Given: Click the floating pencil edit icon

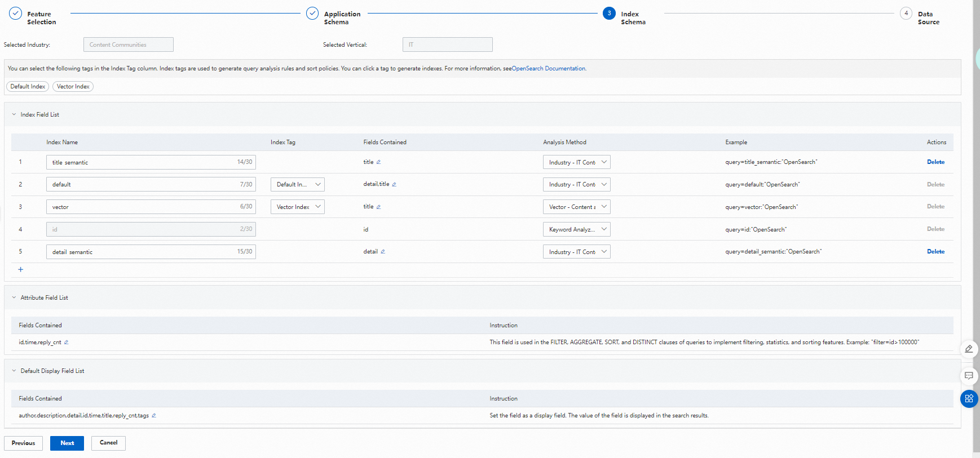Looking at the screenshot, I should pos(969,349).
